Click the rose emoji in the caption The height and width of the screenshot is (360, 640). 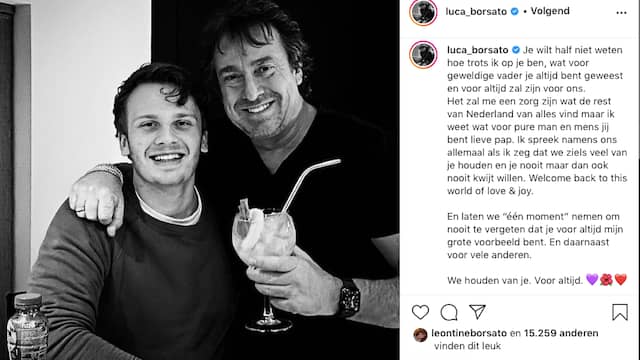(606, 280)
